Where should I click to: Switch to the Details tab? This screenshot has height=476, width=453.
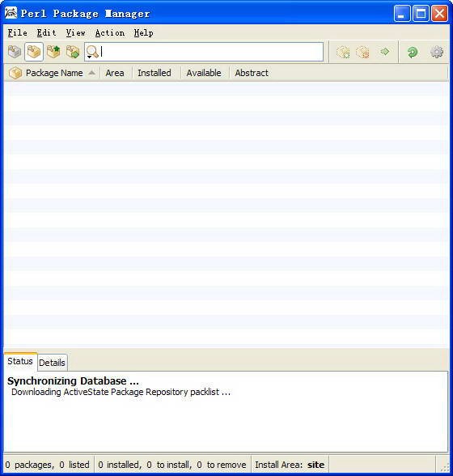tap(52, 363)
